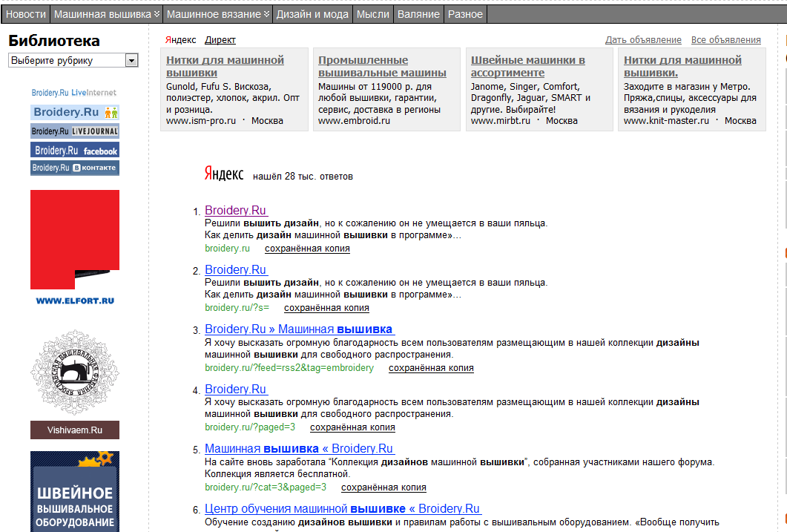Open the knit-master.ru Нитки для машинной вышивки ad
Screen dimensions: 787x532
point(682,66)
